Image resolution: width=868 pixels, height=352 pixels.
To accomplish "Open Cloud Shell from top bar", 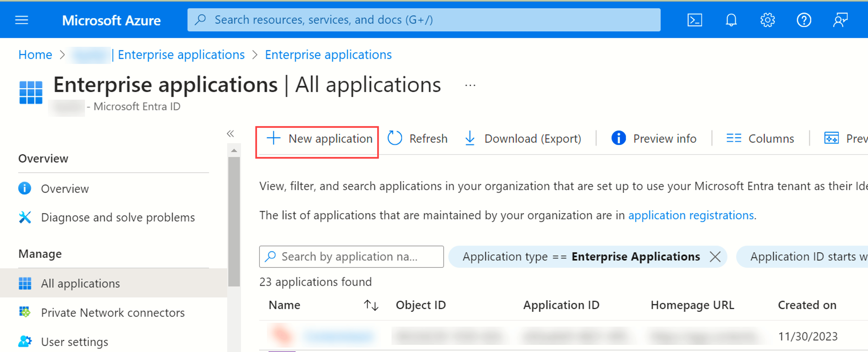I will click(694, 20).
